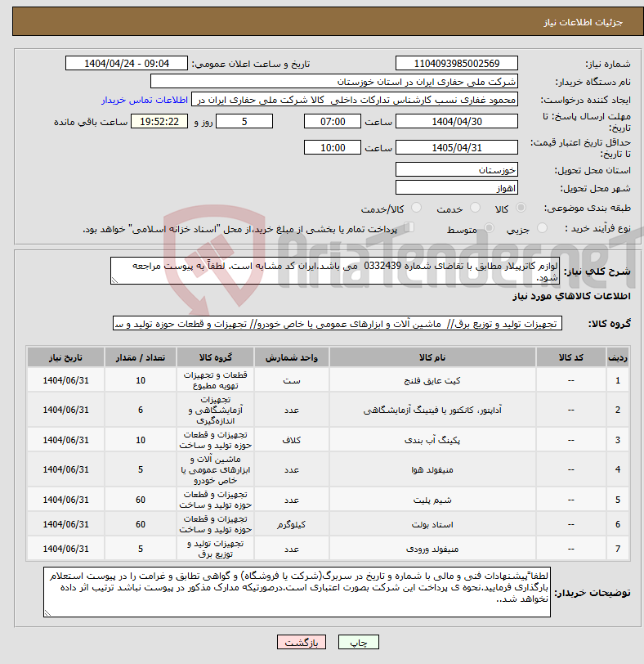Click the گروه کالا column header
Screen dimensions: 644x664
[216, 357]
